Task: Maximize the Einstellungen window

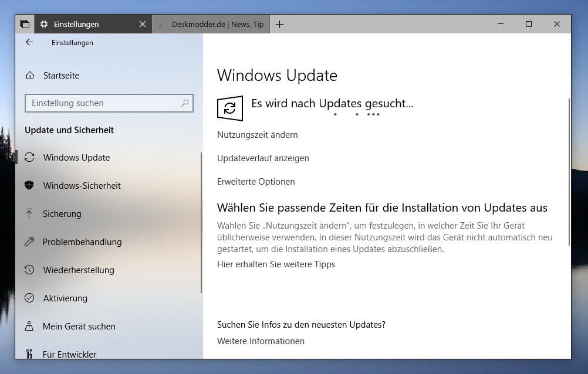Action: (x=528, y=24)
